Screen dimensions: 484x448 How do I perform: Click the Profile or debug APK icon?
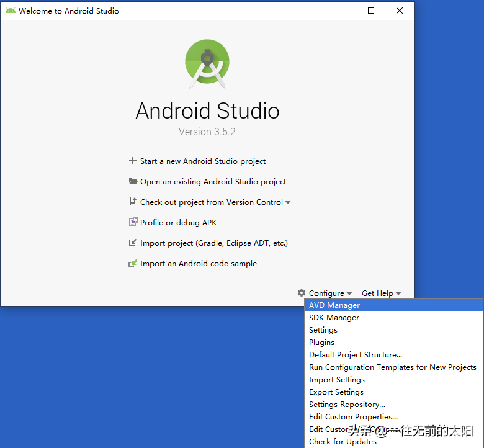point(133,222)
